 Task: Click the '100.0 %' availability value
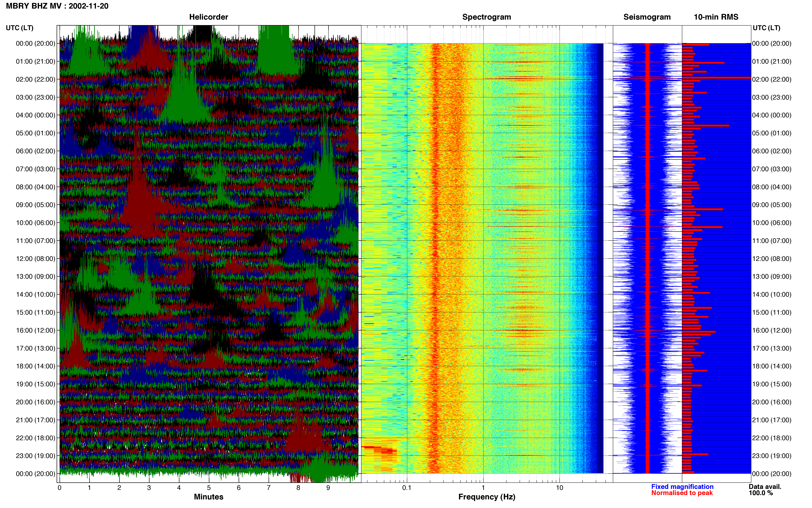(761, 493)
